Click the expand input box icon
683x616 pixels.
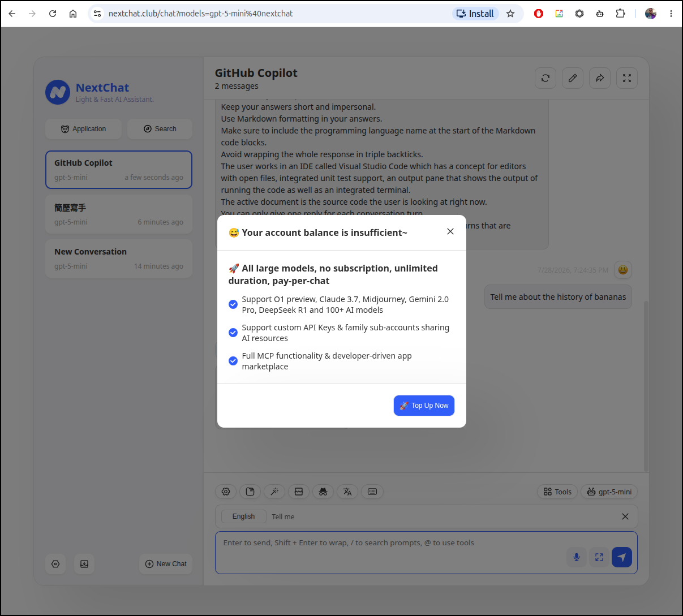click(x=599, y=557)
